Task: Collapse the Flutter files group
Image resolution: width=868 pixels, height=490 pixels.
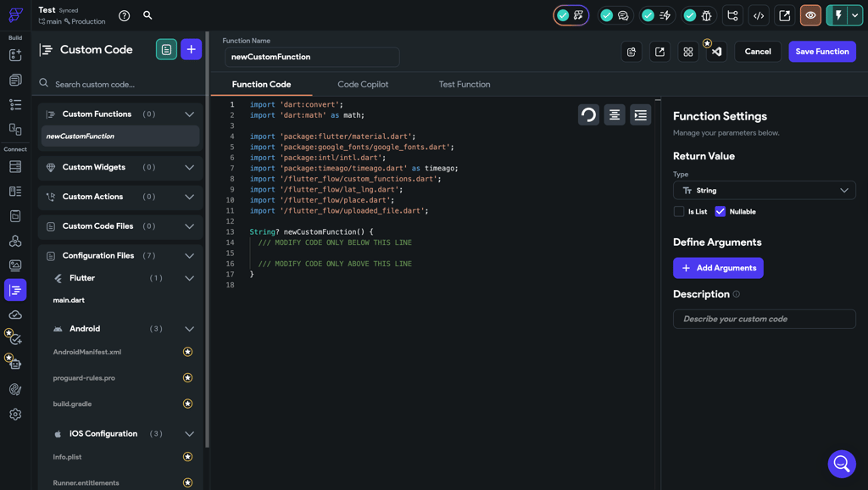Action: 189,278
